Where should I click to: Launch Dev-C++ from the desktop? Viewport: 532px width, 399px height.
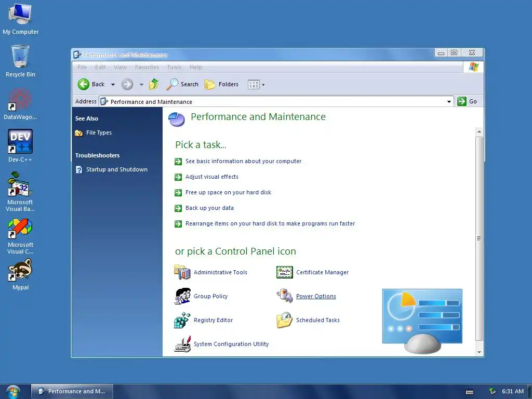coord(20,146)
